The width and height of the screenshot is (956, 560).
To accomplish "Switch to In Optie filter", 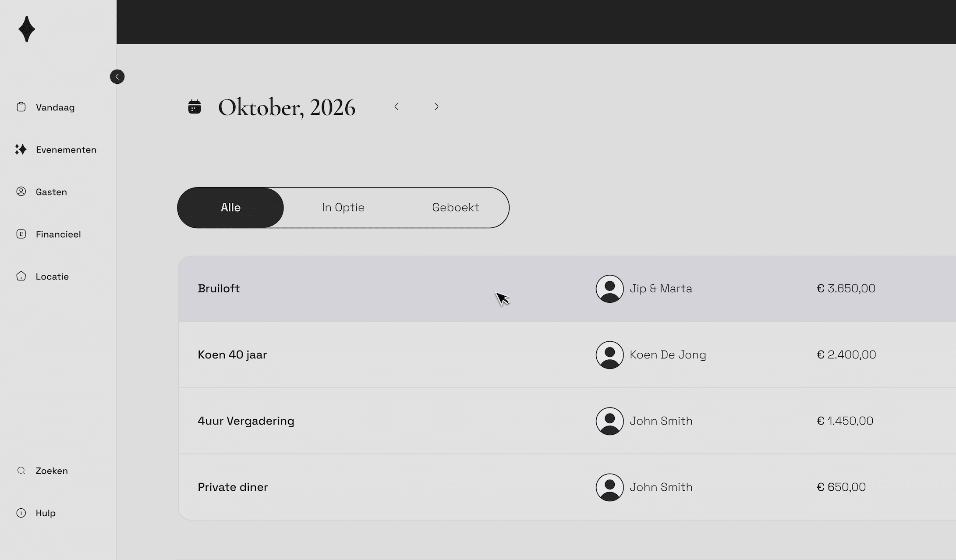I will point(343,207).
